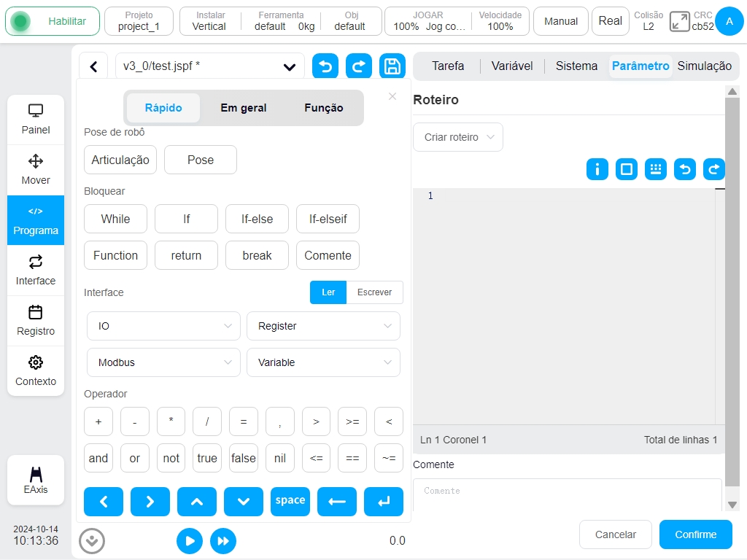Select the Escrever interface mode
The width and height of the screenshot is (747, 560).
[x=374, y=292]
